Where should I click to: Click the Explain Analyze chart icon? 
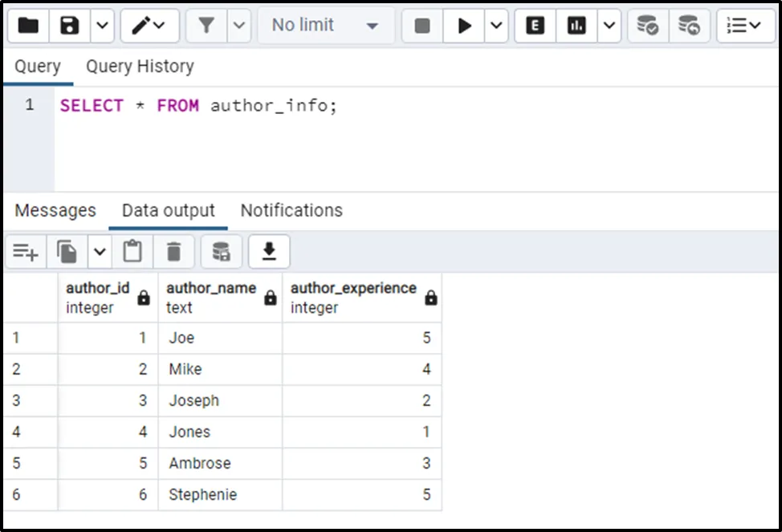click(576, 26)
